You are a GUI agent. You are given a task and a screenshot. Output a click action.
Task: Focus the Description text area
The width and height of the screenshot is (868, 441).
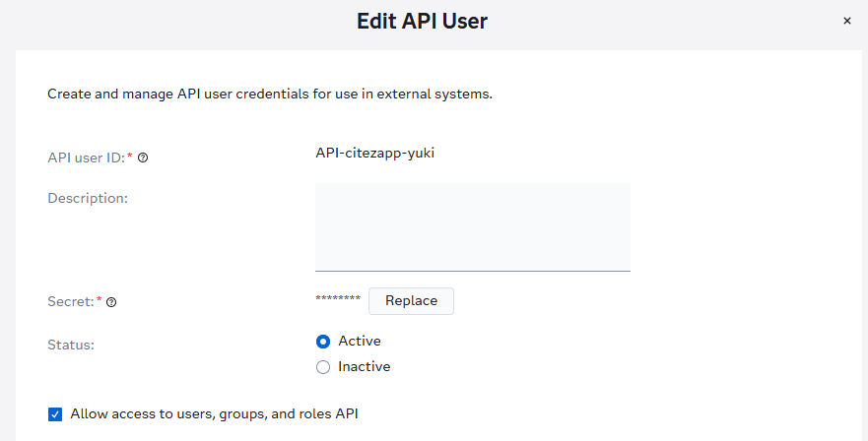click(473, 227)
